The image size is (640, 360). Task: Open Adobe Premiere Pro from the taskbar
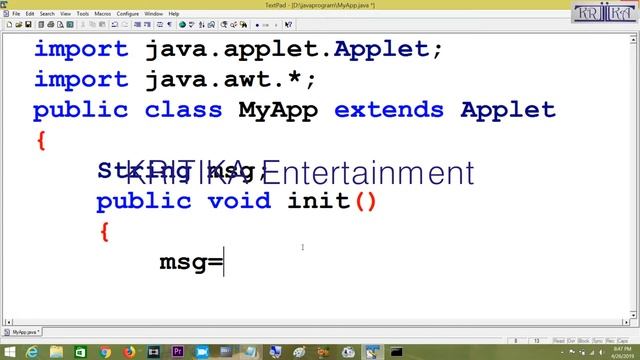pos(178,352)
